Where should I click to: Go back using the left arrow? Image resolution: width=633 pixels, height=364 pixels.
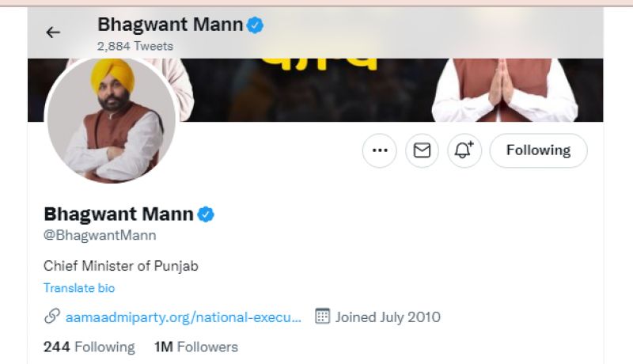tap(53, 32)
